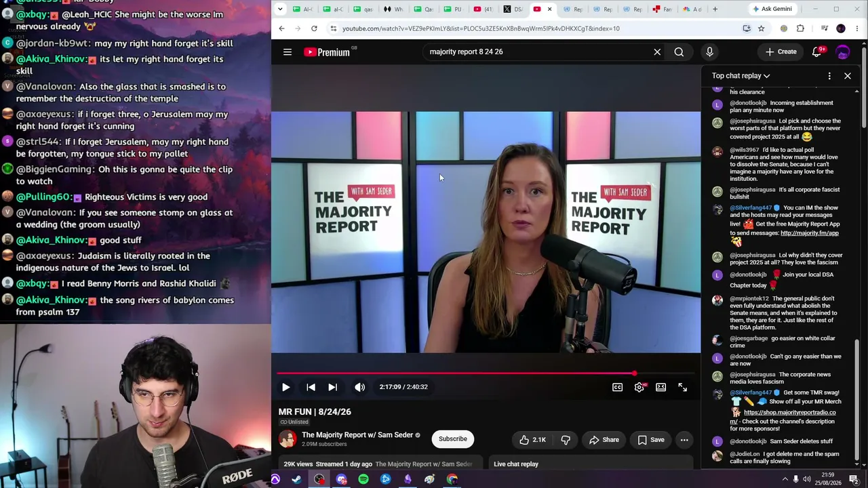868x488 pixels.
Task: Save the video to a playlist
Action: click(x=650, y=440)
